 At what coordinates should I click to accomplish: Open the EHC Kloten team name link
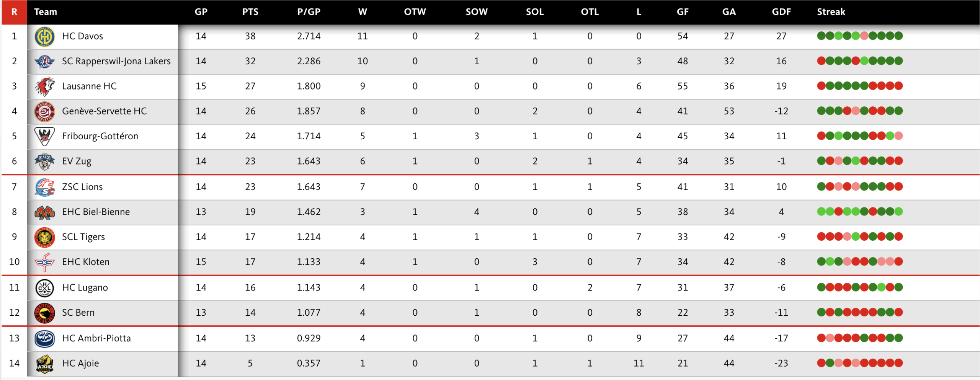tap(85, 262)
